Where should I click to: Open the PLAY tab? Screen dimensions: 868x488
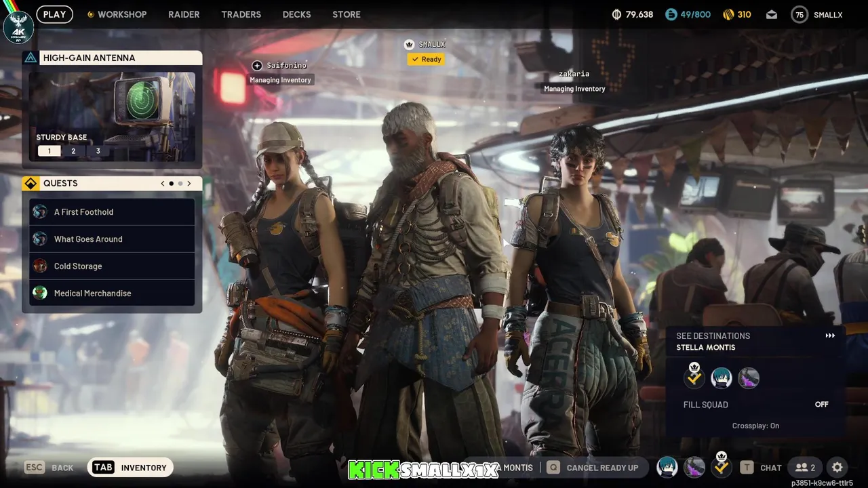tap(55, 14)
